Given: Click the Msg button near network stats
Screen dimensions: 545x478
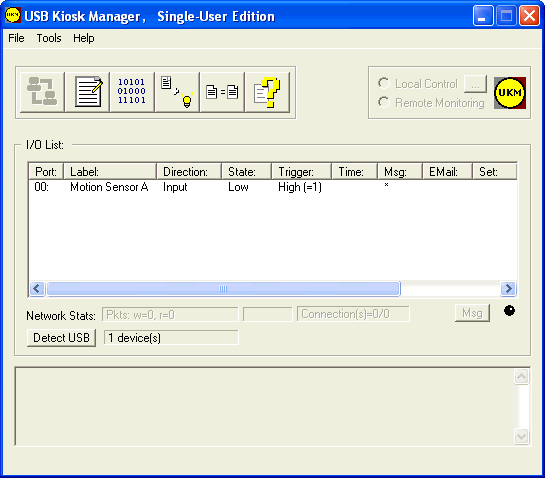Looking at the screenshot, I should (472, 313).
